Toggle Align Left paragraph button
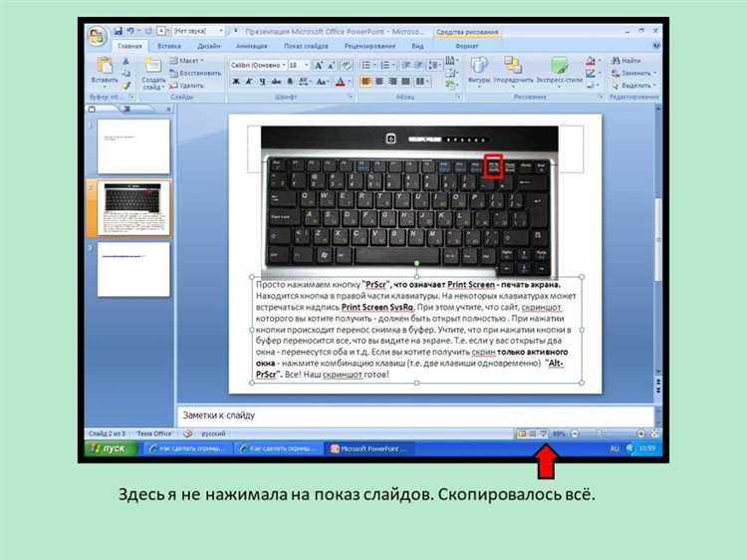The height and width of the screenshot is (560, 747). (x=366, y=82)
